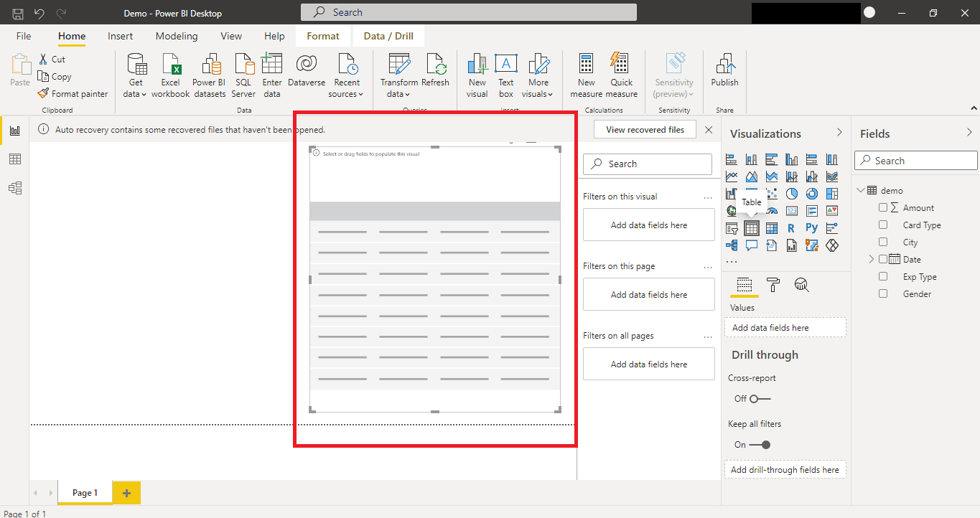
Task: Check the Amount field checkbox
Action: (x=883, y=207)
